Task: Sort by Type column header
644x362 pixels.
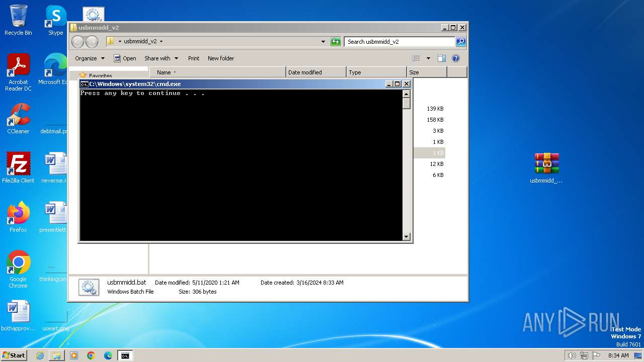Action: [376, 72]
